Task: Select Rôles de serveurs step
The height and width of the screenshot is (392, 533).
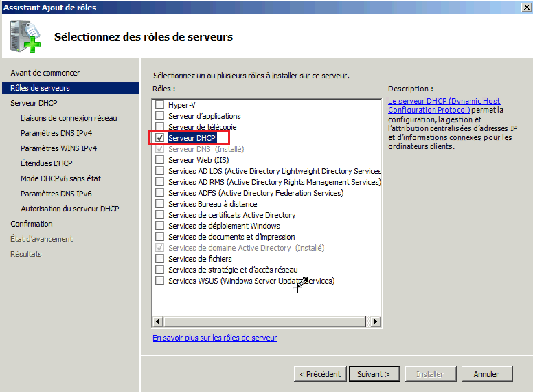Action: pyautogui.click(x=70, y=88)
